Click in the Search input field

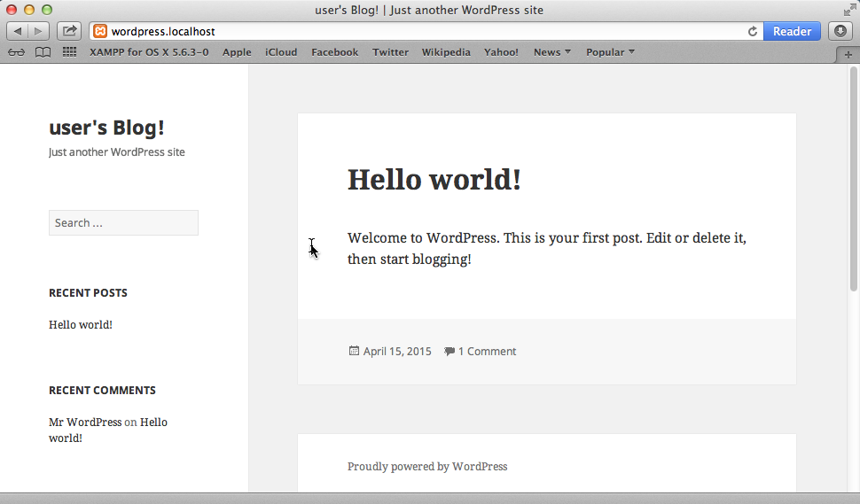pos(123,223)
